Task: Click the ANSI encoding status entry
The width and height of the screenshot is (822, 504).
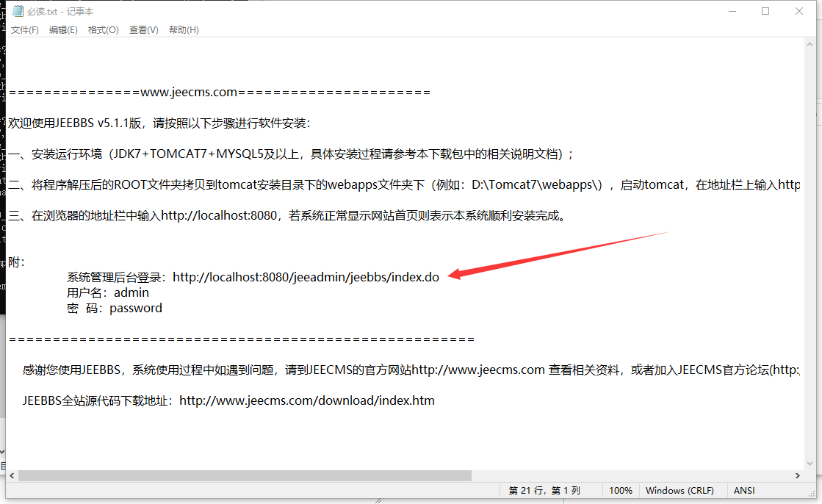Action: coord(744,490)
